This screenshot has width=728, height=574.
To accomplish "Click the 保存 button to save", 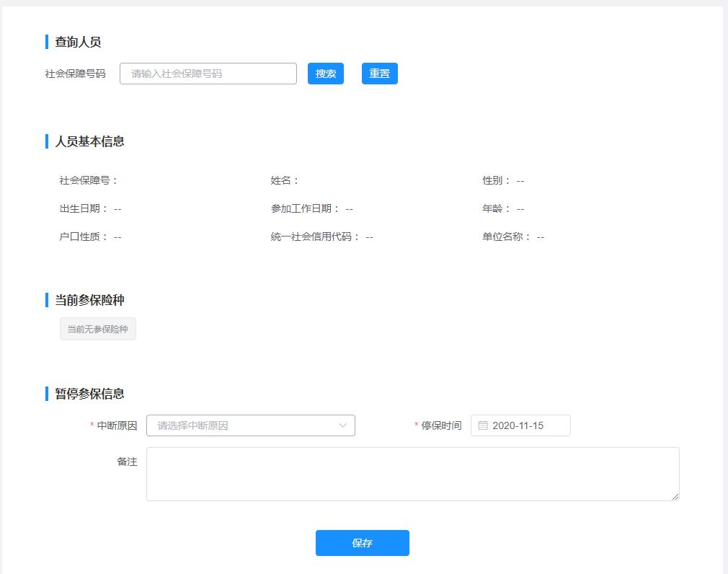I will coord(362,543).
